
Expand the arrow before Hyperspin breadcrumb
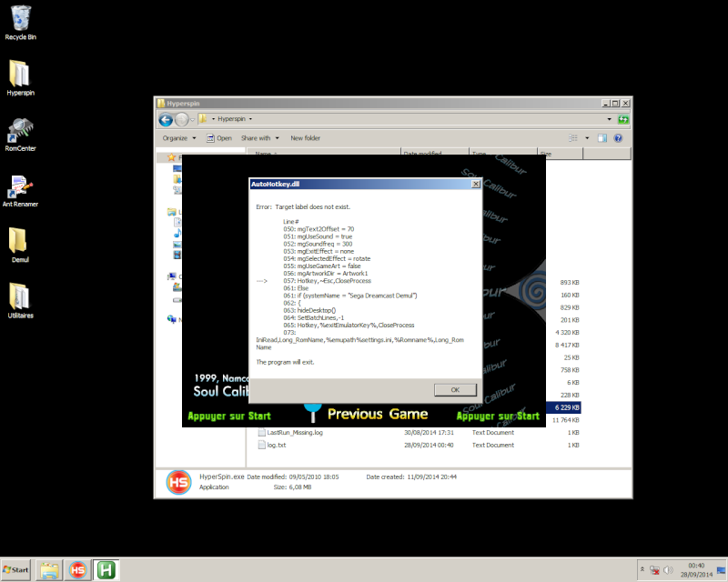[x=214, y=119]
